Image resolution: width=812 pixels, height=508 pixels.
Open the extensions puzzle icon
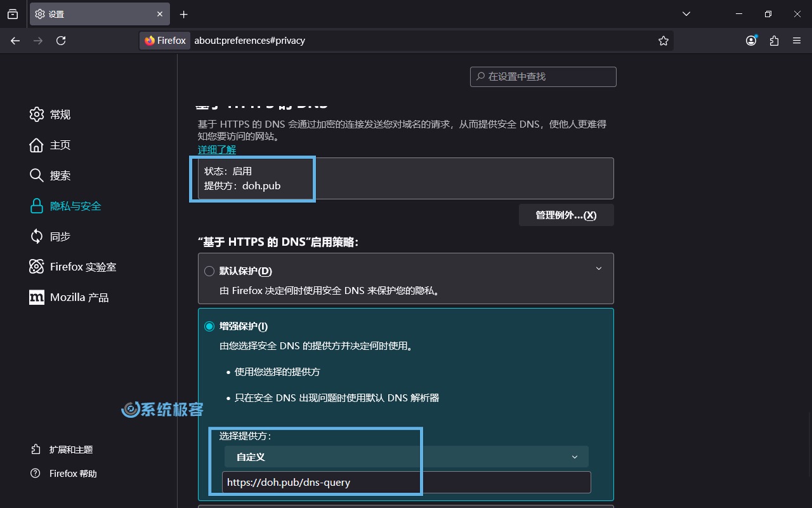774,41
